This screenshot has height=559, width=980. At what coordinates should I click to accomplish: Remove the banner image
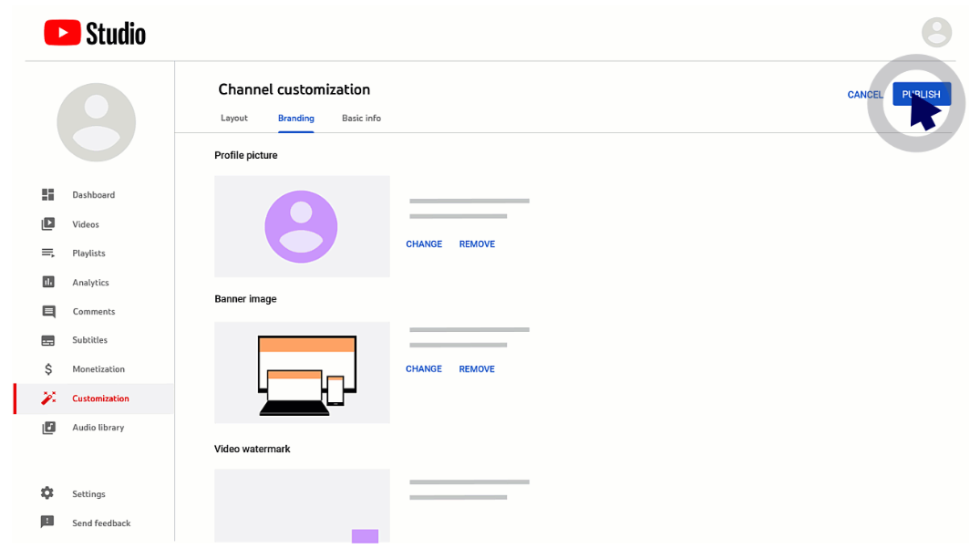(477, 369)
